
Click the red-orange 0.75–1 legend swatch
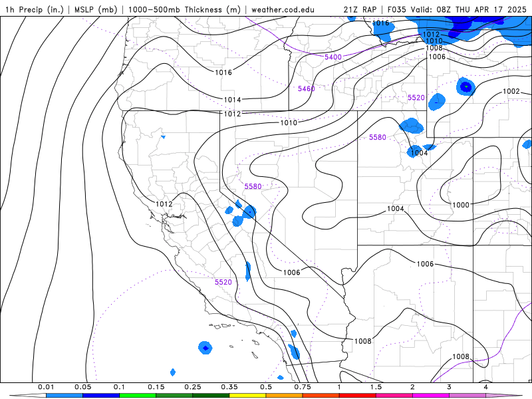coord(321,396)
